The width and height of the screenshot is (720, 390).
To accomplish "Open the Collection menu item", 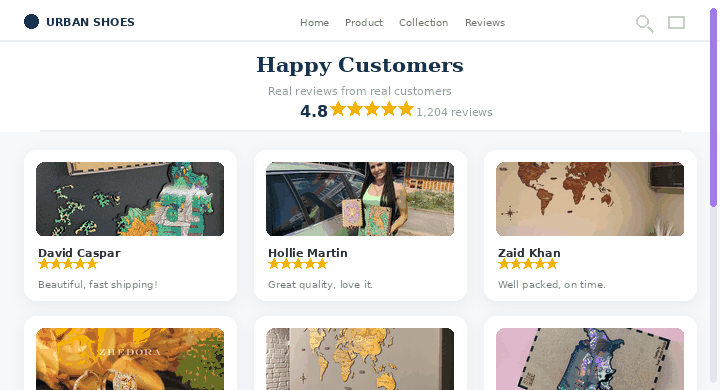I will click(423, 23).
